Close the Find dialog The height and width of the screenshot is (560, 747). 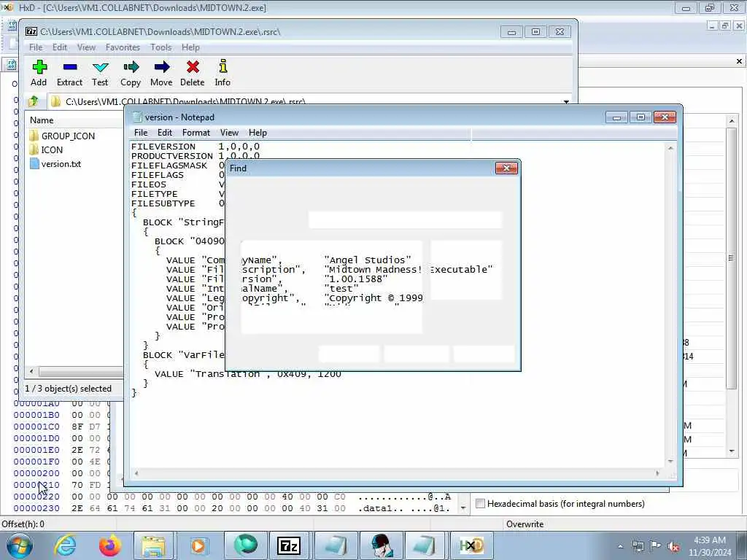(506, 168)
